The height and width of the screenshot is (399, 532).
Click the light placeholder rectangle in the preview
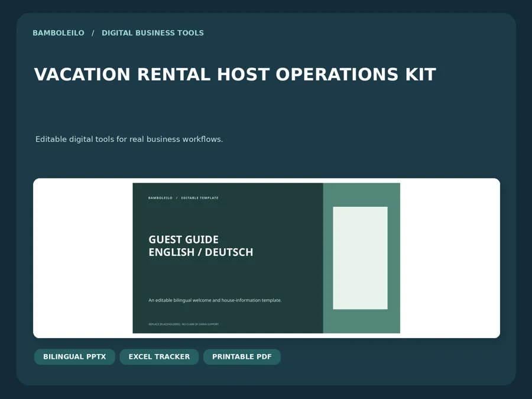click(361, 258)
